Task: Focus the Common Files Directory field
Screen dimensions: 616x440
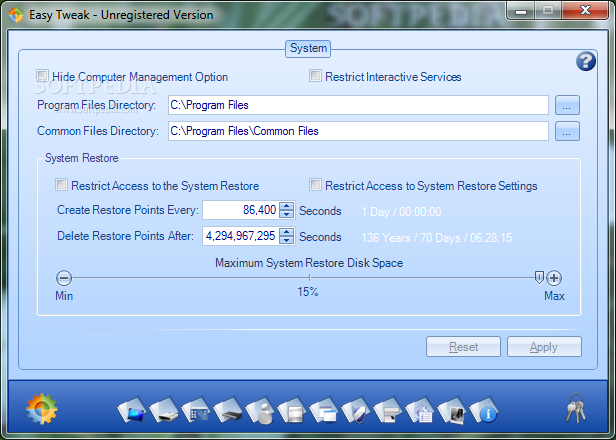Action: (x=358, y=131)
